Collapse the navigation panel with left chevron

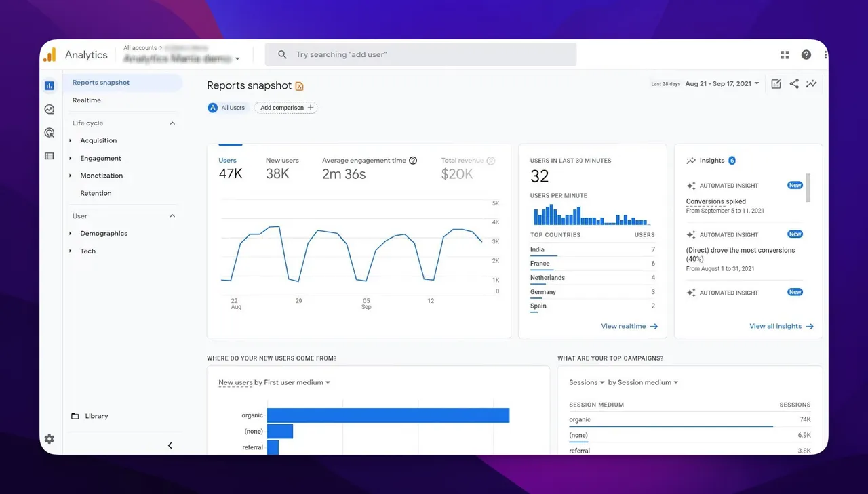(x=170, y=445)
